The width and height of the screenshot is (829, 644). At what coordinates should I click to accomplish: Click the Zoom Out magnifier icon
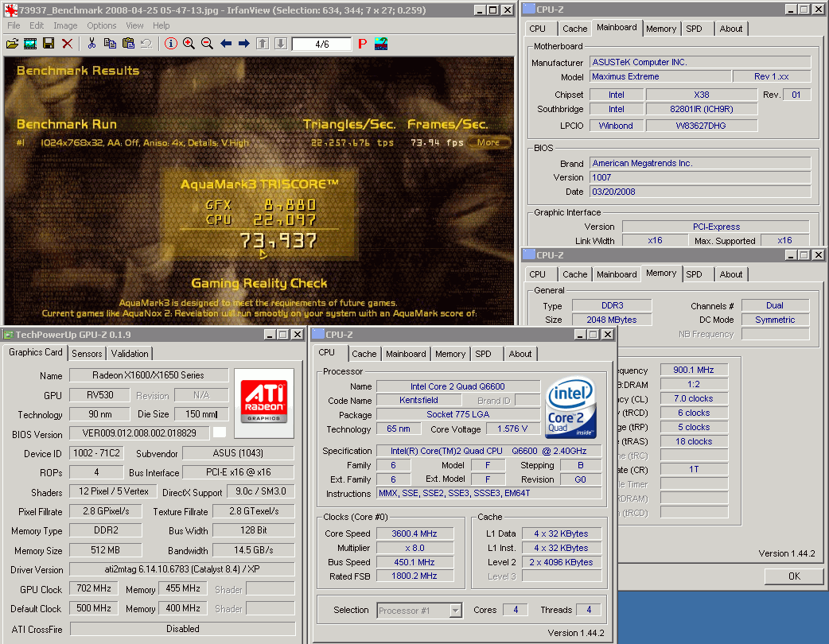pyautogui.click(x=207, y=43)
